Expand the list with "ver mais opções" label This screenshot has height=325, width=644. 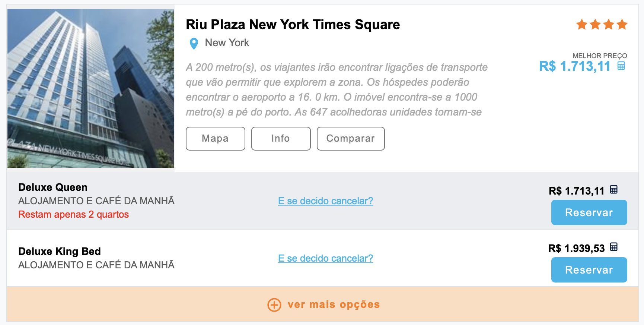(x=334, y=305)
